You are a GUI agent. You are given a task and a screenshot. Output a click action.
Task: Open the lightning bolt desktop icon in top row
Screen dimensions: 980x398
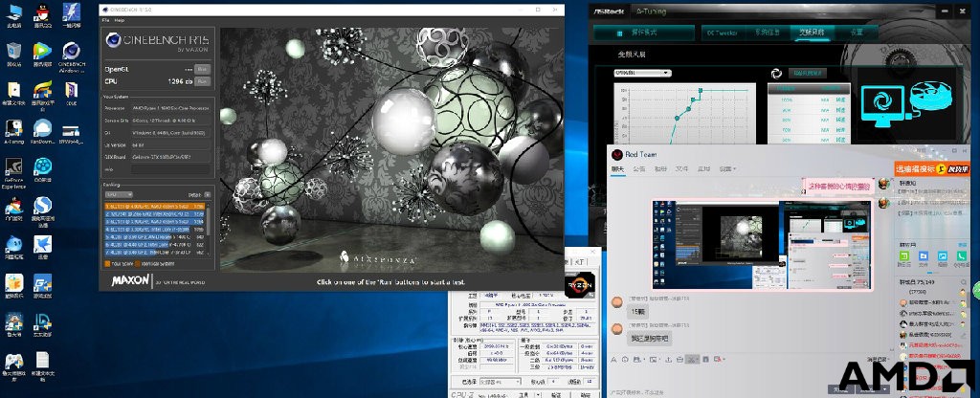click(71, 13)
